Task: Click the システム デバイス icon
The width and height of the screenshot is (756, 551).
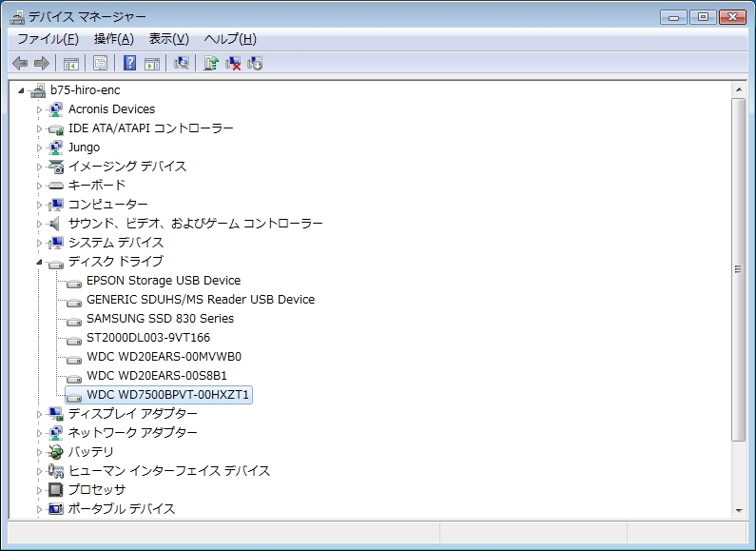Action: (56, 243)
